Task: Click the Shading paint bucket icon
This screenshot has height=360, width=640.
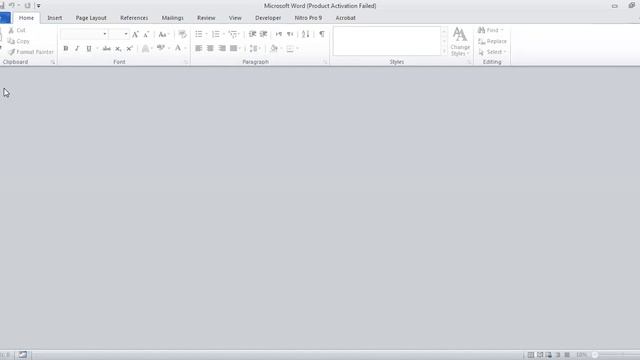Action: (x=274, y=49)
